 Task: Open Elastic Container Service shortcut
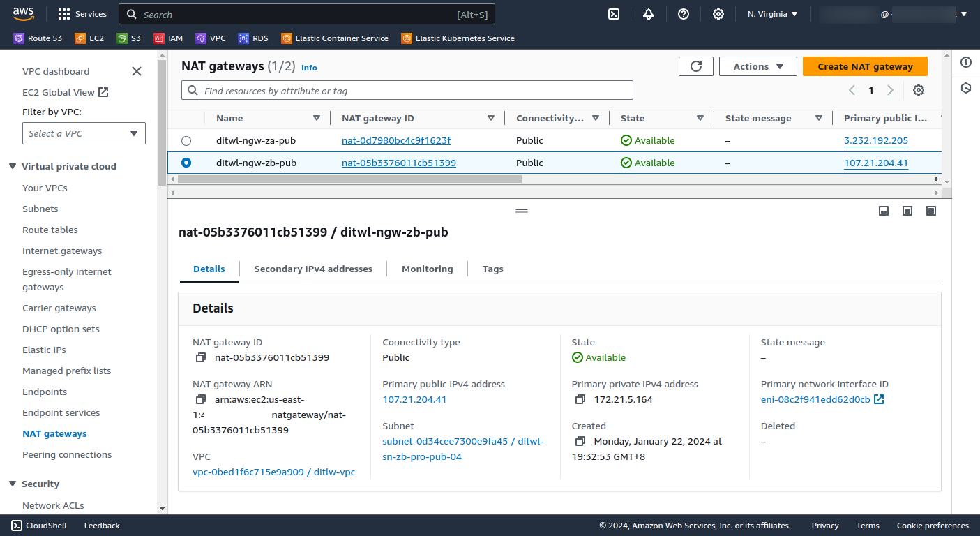click(x=335, y=38)
